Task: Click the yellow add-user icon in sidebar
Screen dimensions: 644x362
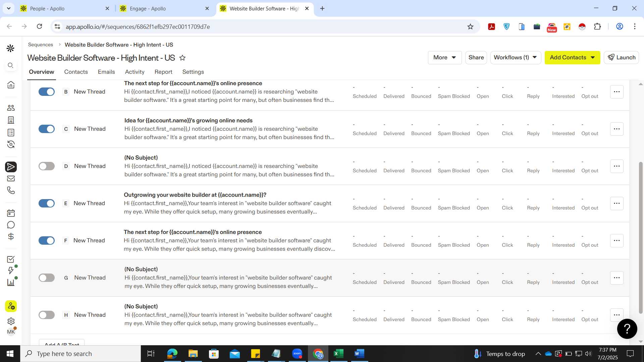Action: (x=11, y=306)
